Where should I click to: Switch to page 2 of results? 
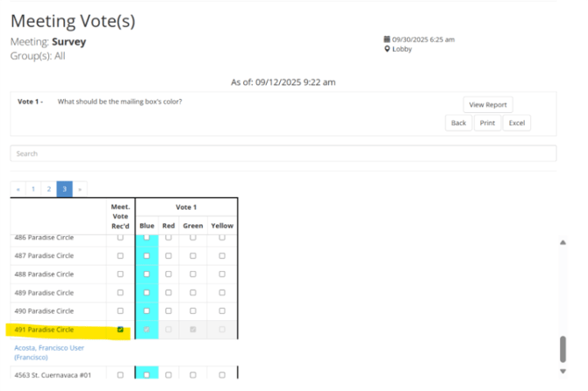(x=49, y=188)
